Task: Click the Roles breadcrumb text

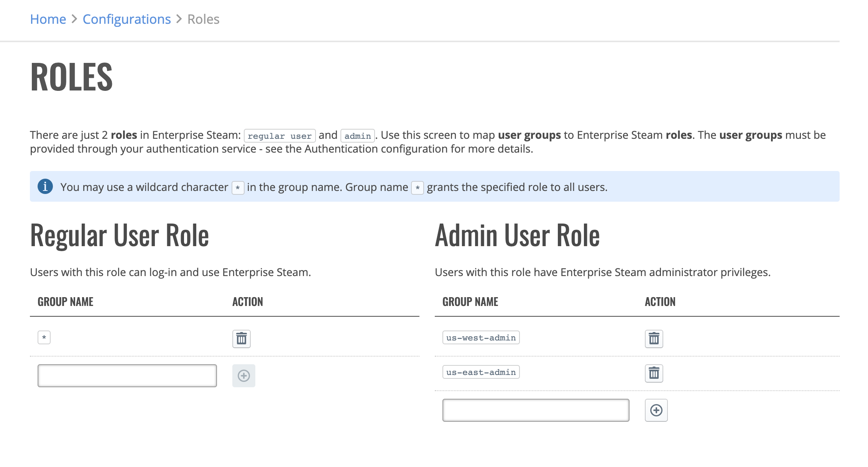Action: point(204,19)
